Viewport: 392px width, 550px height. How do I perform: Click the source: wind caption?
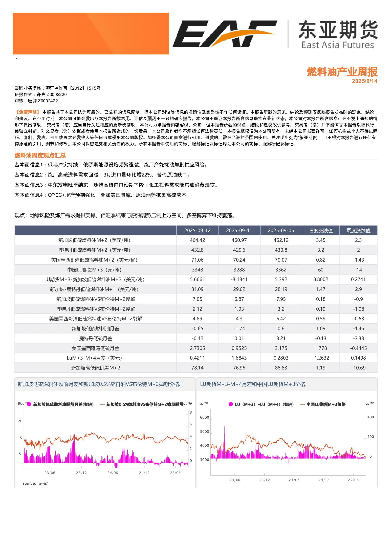click(x=35, y=483)
